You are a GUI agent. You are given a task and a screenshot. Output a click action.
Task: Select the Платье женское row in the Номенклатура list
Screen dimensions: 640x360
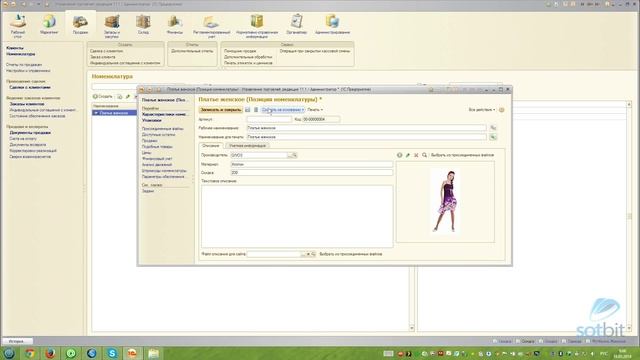[114, 113]
